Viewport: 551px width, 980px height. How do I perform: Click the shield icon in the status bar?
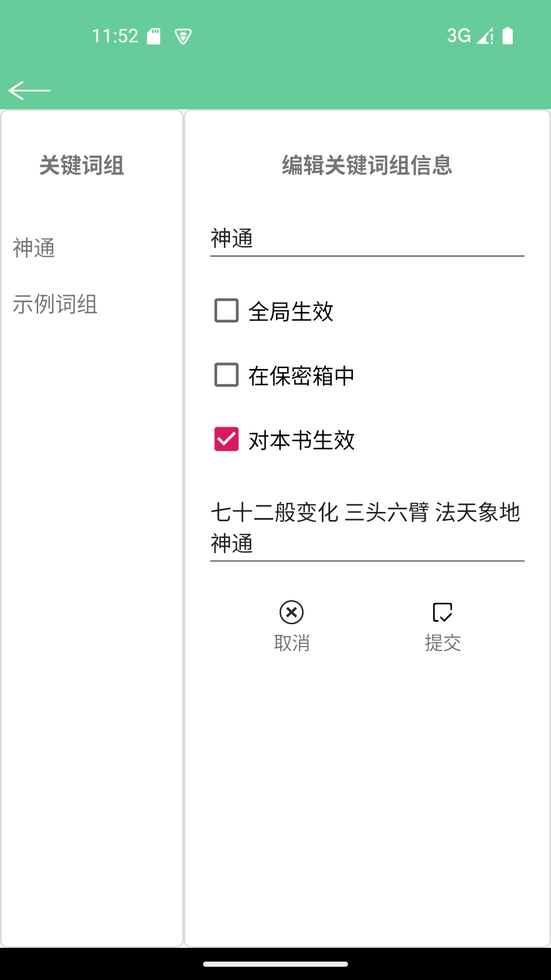183,36
